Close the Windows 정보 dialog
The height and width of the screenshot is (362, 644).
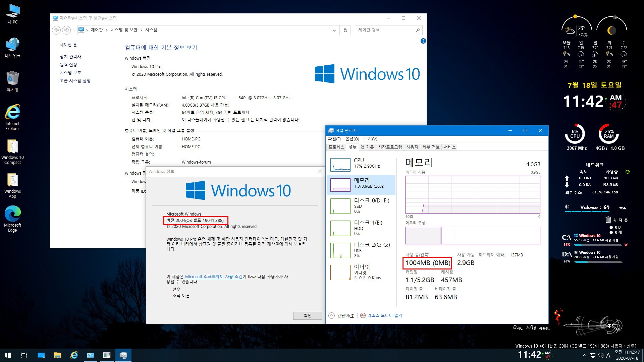(320, 171)
